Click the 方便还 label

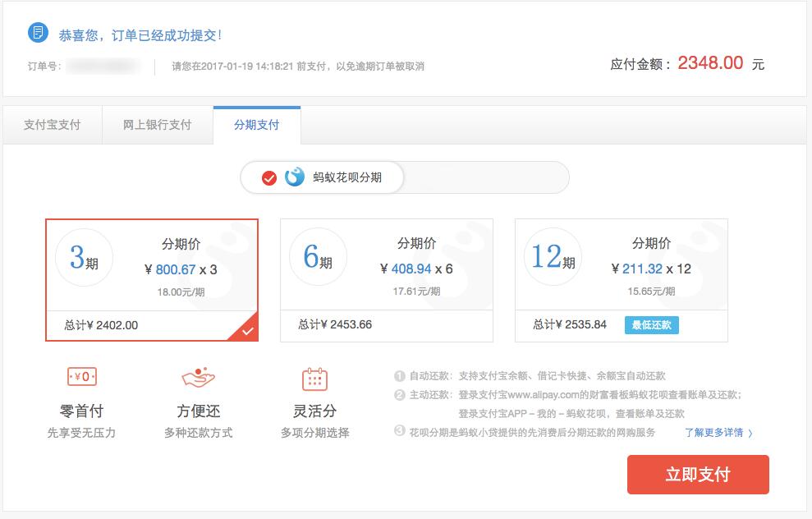(x=199, y=411)
